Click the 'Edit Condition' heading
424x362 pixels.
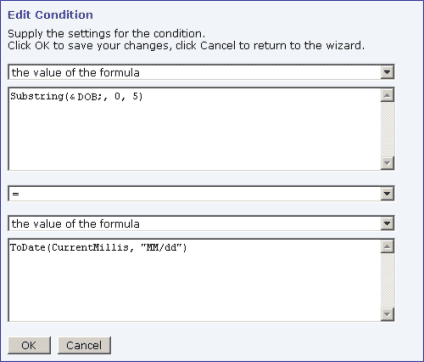click(x=50, y=15)
